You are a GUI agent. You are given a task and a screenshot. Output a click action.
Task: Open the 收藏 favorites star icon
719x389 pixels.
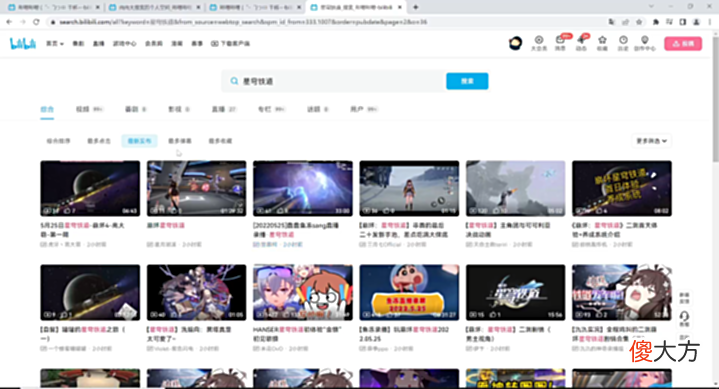click(602, 43)
